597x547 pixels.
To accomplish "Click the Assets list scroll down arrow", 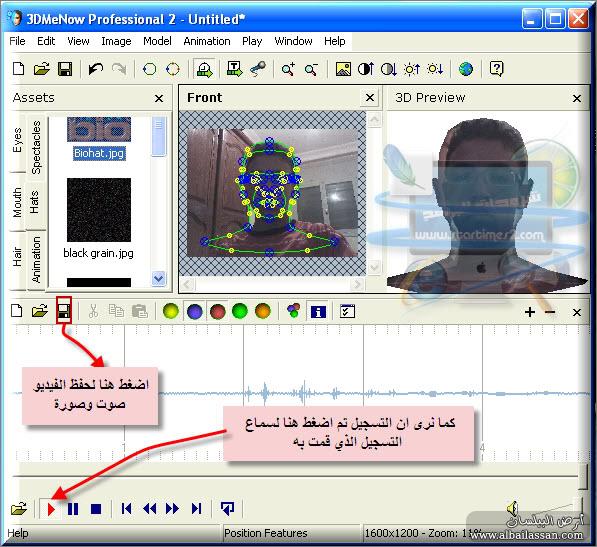I will coord(159,279).
